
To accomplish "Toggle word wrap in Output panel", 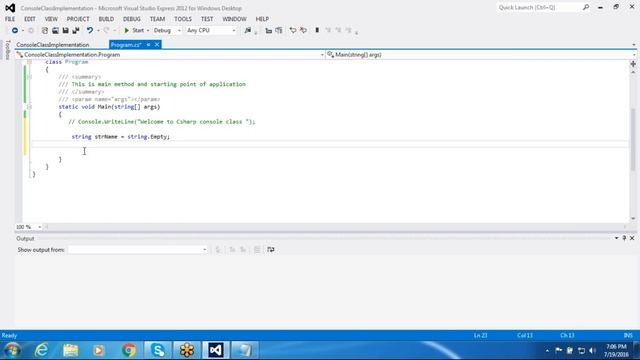I will click(x=271, y=249).
